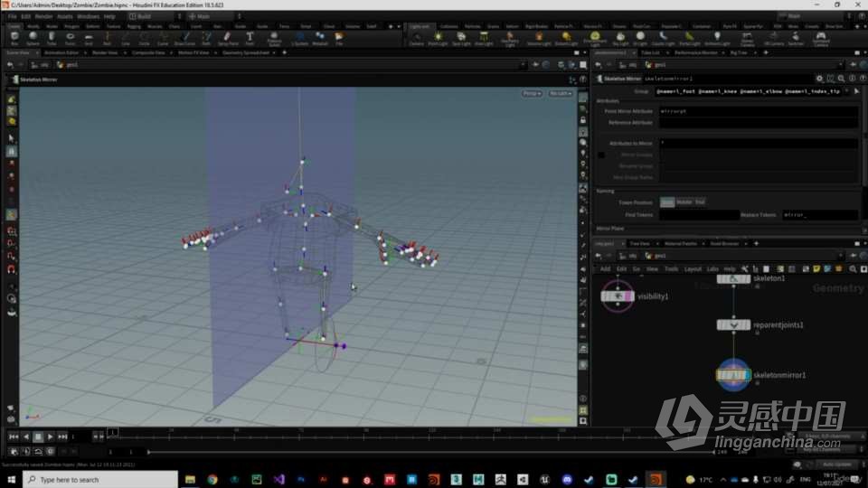Viewport: 868px width, 488px height.
Task: Select the Sphere shelf tool
Action: point(33,38)
